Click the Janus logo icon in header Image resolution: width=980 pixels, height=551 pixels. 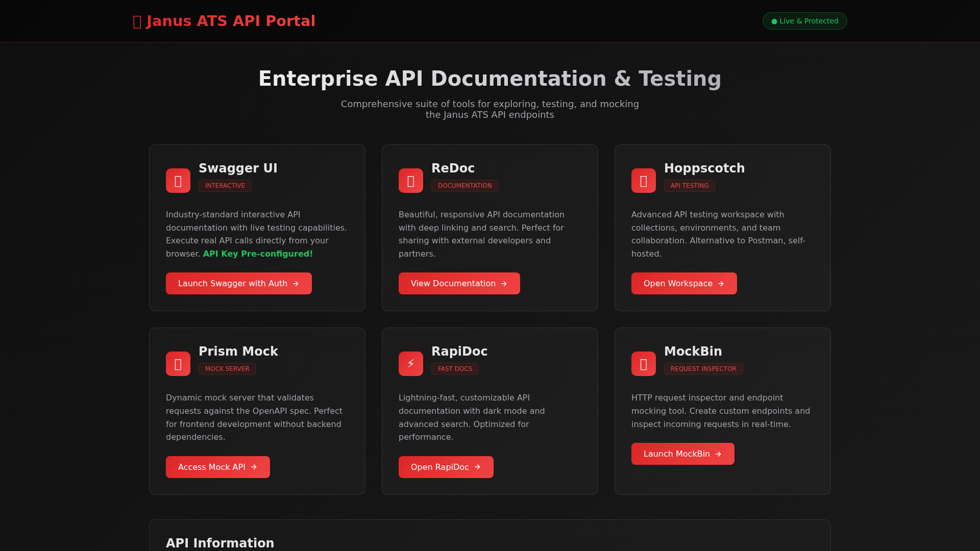click(137, 21)
